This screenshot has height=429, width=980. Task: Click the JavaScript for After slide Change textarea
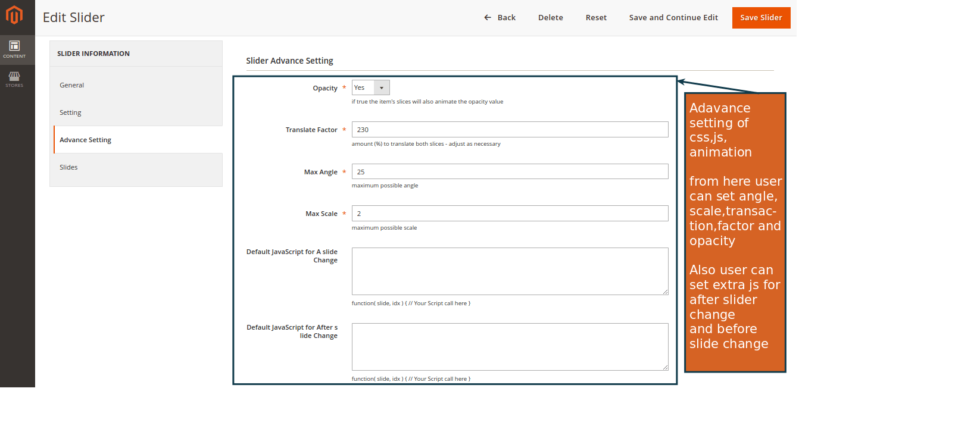tap(510, 347)
